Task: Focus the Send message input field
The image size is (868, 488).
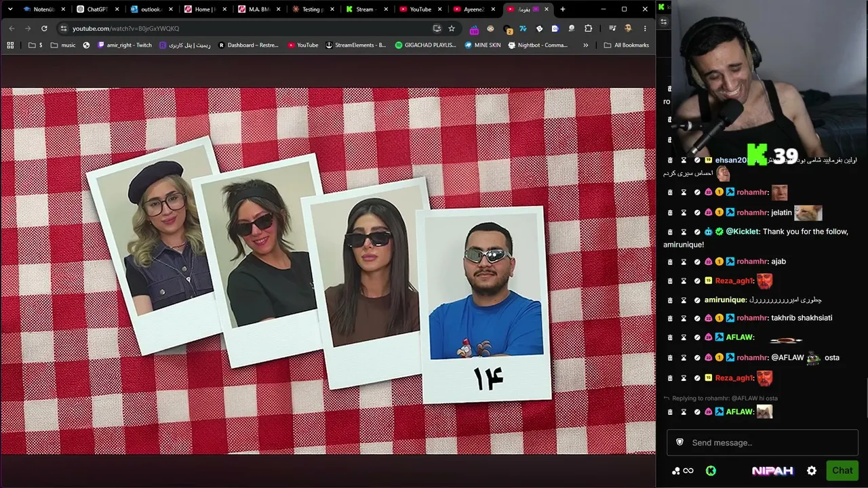Action: tap(762, 443)
